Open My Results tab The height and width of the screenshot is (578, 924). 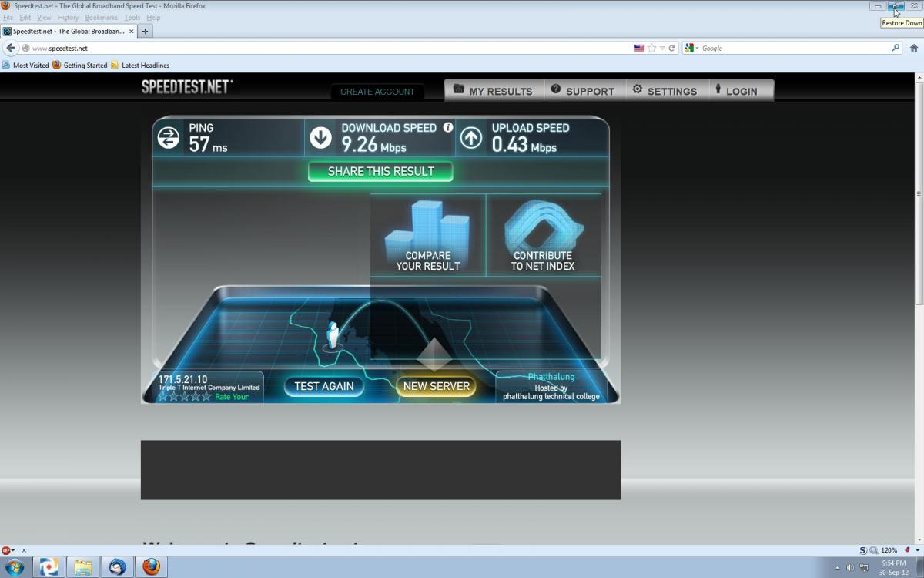click(494, 90)
